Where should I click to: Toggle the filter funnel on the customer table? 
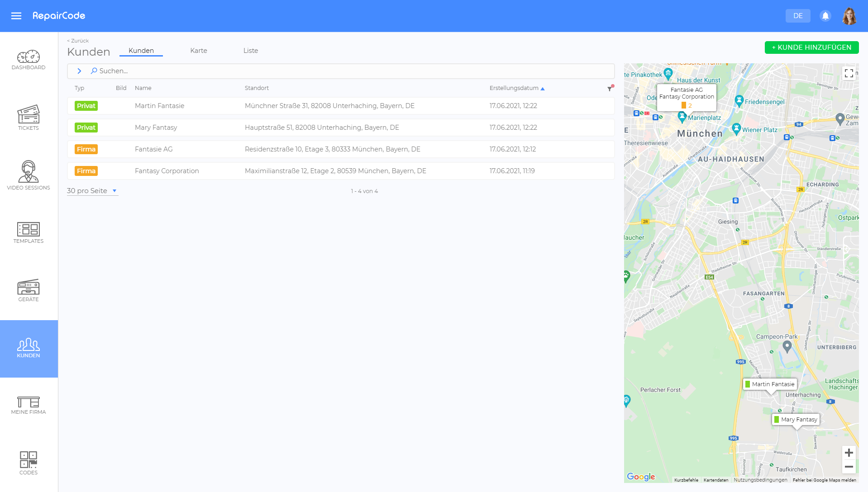[x=609, y=89]
